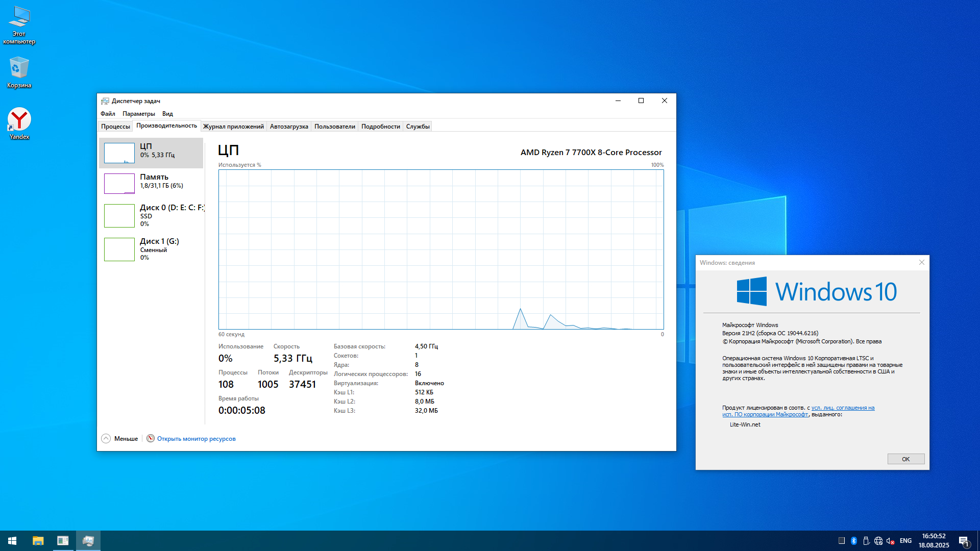The height and width of the screenshot is (551, 980).
Task: Open the Параметры menu
Action: click(139, 114)
